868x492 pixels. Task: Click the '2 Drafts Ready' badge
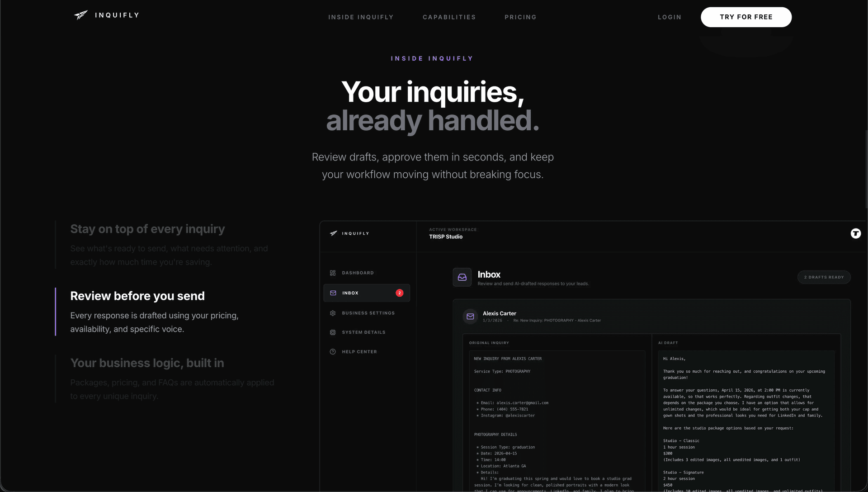(x=824, y=277)
